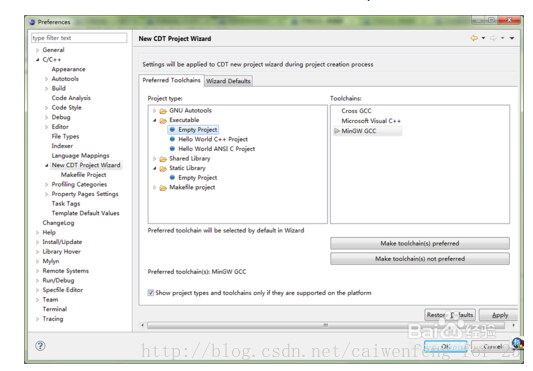This screenshot has width=533, height=371.
Task: Open the Code Analysis preference page
Action: 71,98
